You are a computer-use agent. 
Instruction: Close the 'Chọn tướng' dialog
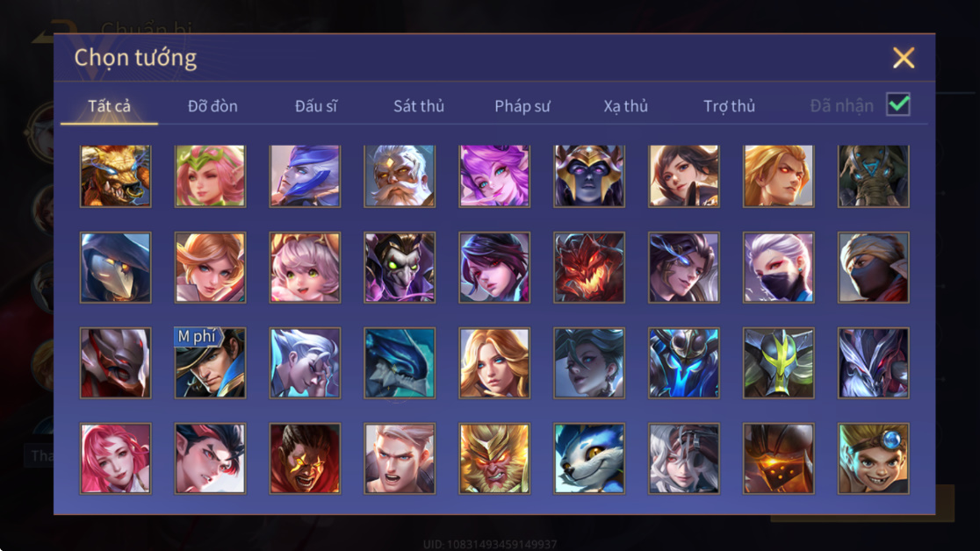[x=903, y=58]
